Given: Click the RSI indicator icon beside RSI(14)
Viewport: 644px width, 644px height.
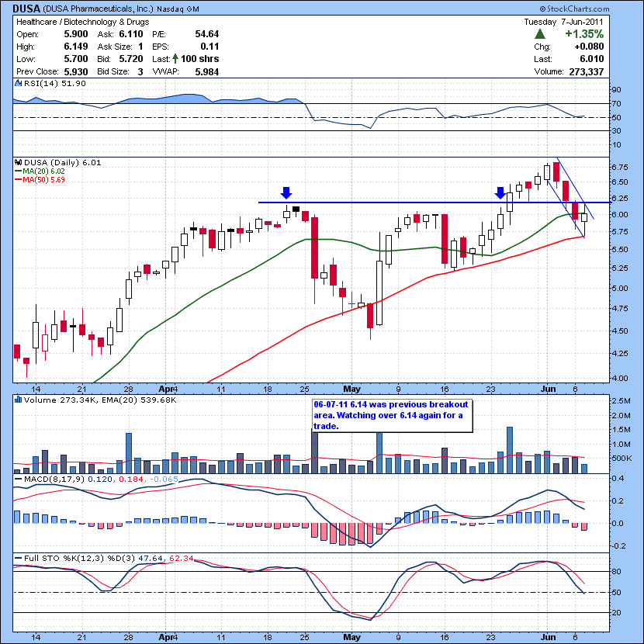Looking at the screenshot, I should click(18, 83).
